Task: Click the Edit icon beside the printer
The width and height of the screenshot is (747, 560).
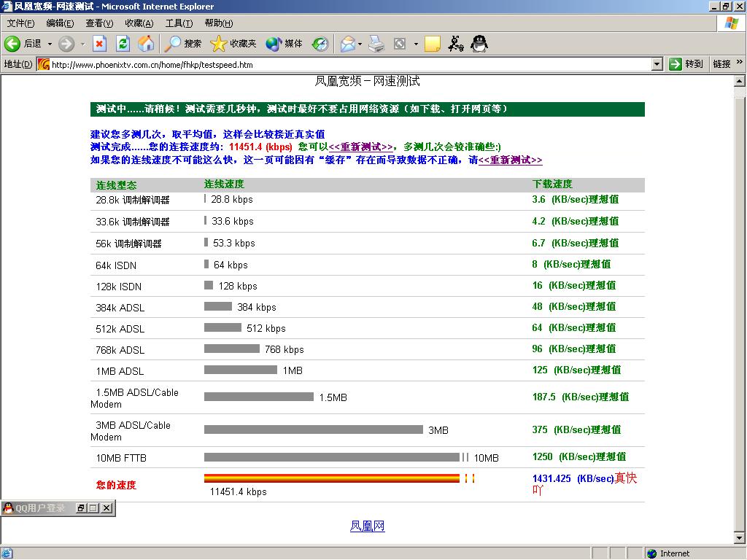Action: point(400,44)
